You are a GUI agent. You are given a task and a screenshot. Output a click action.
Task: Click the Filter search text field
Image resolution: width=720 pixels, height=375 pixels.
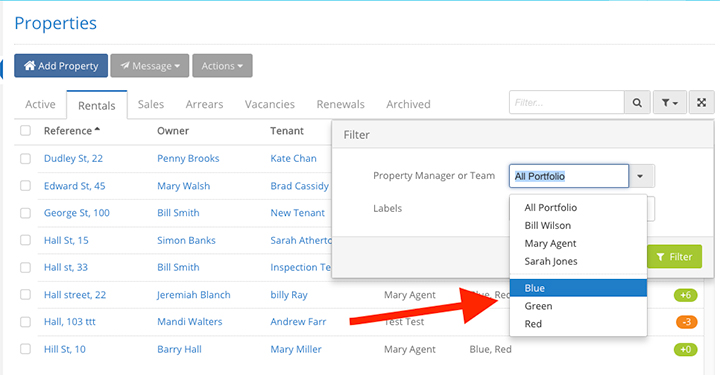(567, 102)
